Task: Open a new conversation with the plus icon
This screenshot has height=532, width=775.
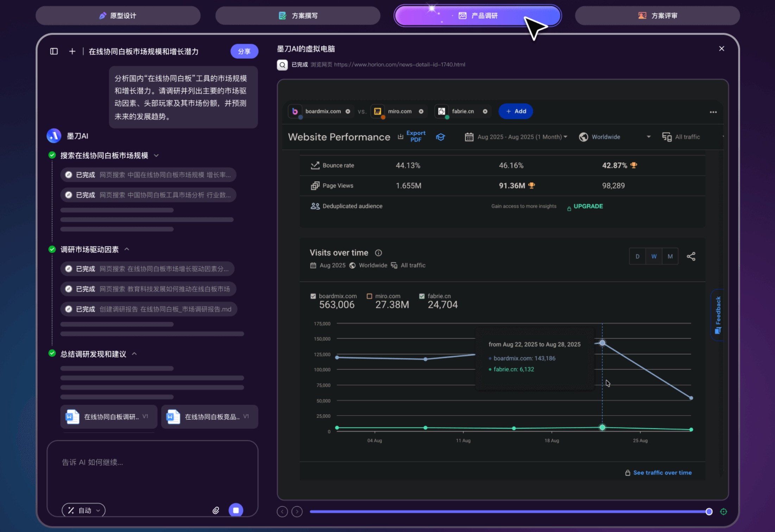Action: pyautogui.click(x=72, y=51)
